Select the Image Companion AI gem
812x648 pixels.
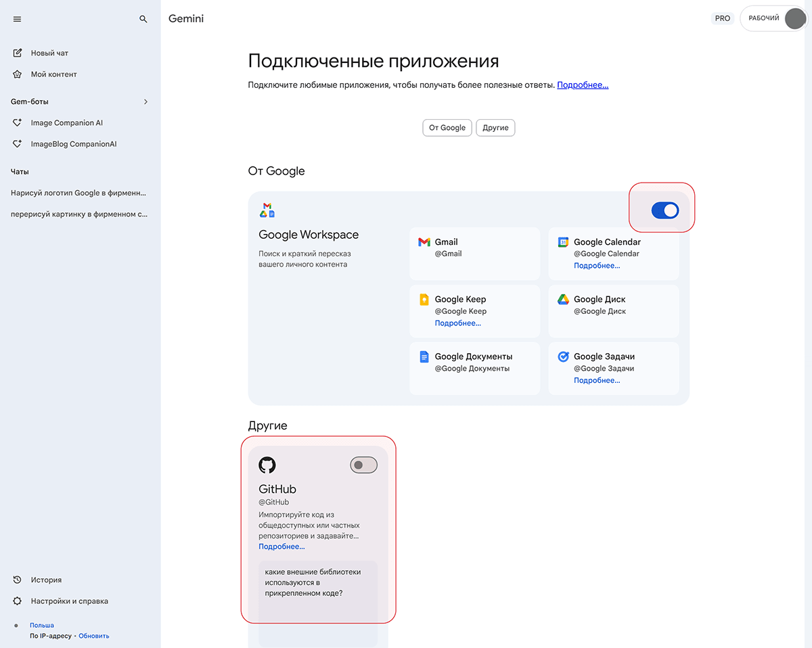click(66, 122)
